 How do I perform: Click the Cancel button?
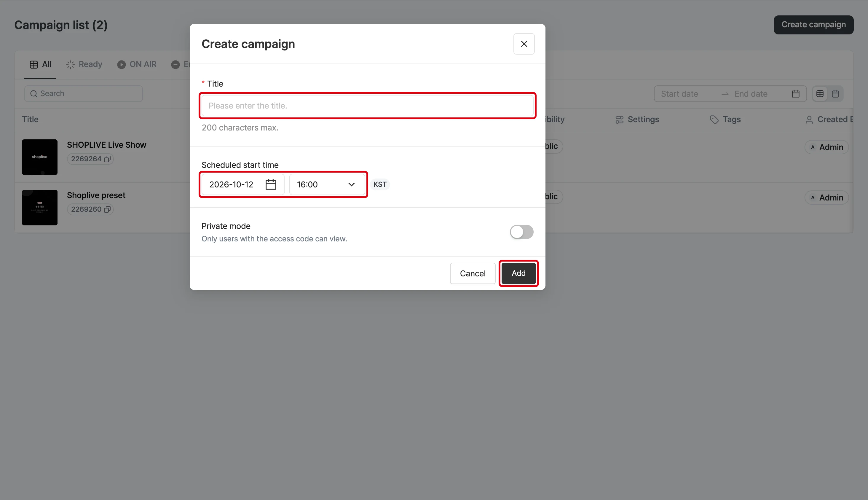click(x=472, y=273)
